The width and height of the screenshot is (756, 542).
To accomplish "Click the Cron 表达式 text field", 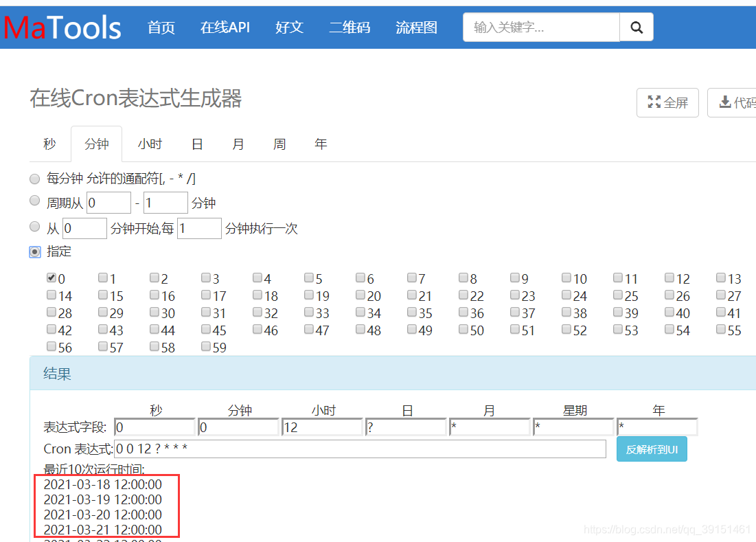I will pos(360,449).
